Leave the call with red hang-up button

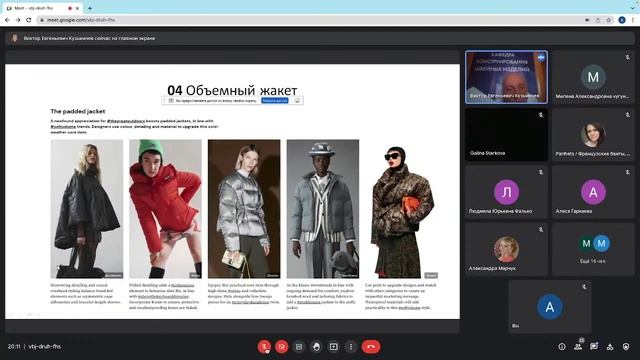(371, 347)
